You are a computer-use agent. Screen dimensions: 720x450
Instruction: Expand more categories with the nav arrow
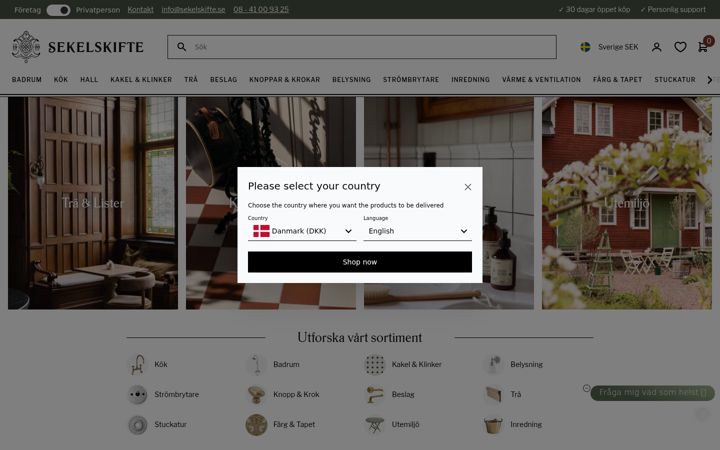click(710, 80)
